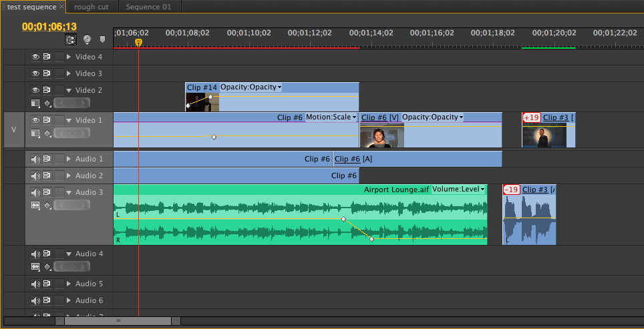Switch to the Sequence 01 tab
Viewport: 644px width, 329px height.
148,7
